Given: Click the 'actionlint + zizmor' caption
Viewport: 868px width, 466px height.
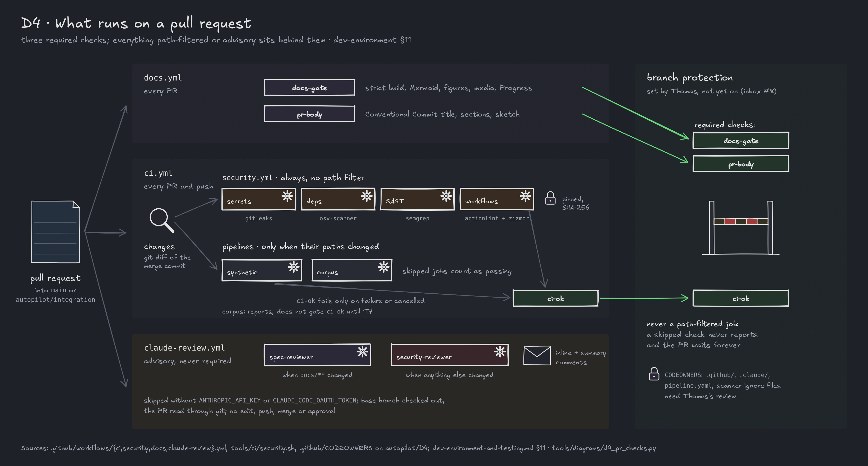Looking at the screenshot, I should point(497,218).
